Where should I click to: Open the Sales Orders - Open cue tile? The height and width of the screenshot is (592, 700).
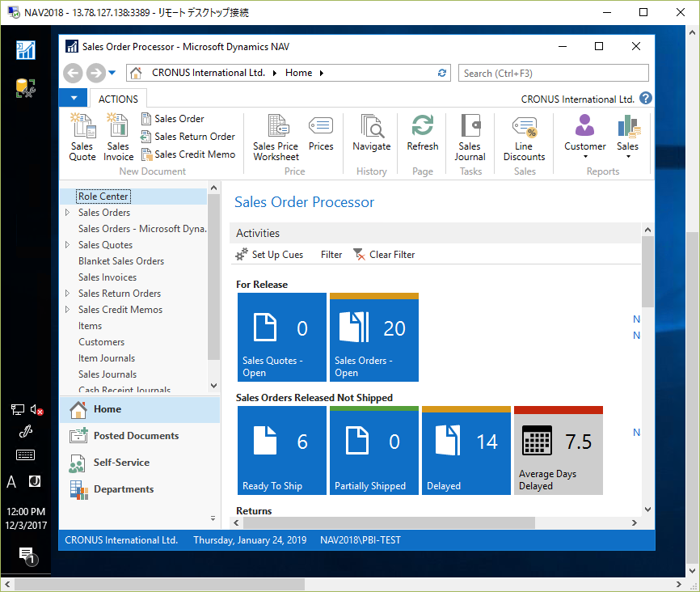[374, 337]
